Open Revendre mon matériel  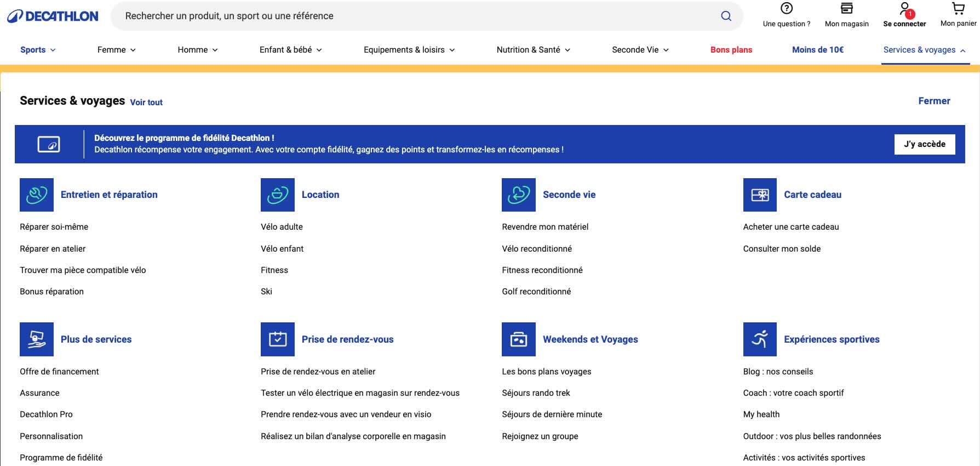tap(545, 227)
